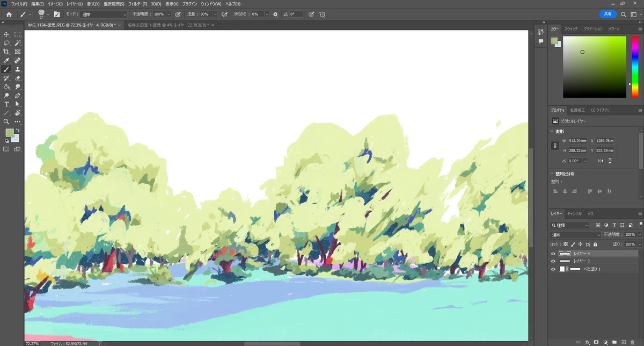Viewport: 644px width, 346px height.
Task: Select the Lasso tool
Action: (7, 43)
